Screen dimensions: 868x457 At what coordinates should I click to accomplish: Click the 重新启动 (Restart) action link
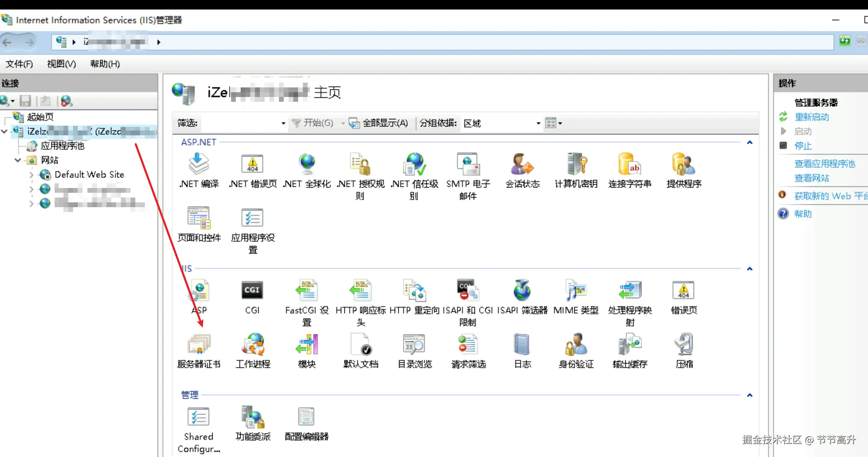tap(811, 117)
